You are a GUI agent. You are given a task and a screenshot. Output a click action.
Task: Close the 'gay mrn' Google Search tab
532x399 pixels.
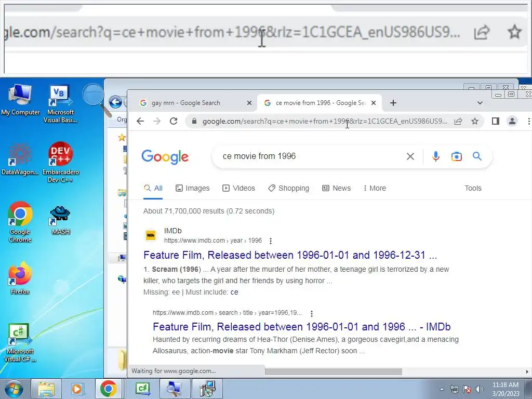click(x=249, y=103)
